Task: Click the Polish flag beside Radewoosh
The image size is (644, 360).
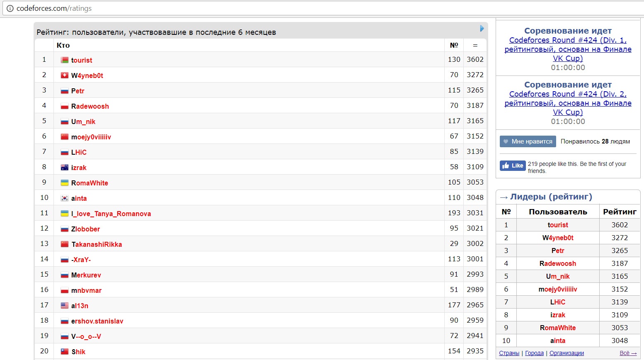Action: click(65, 106)
